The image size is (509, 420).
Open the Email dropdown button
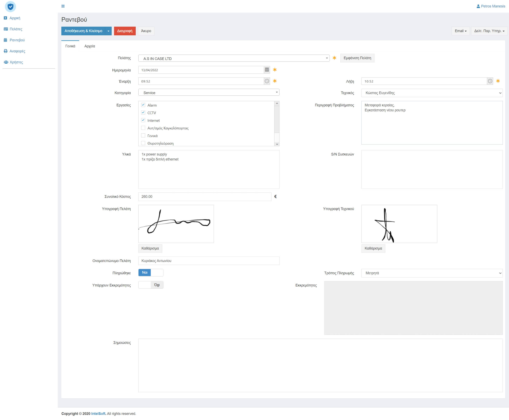[460, 31]
